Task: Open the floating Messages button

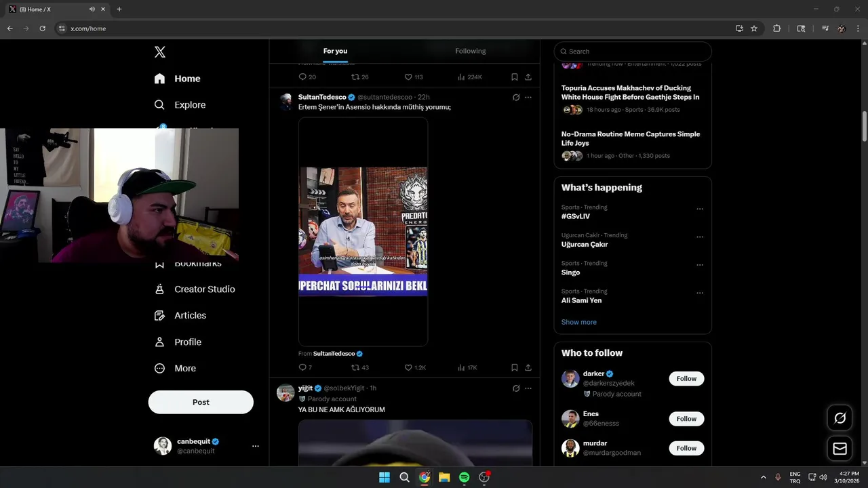Action: 840,449
